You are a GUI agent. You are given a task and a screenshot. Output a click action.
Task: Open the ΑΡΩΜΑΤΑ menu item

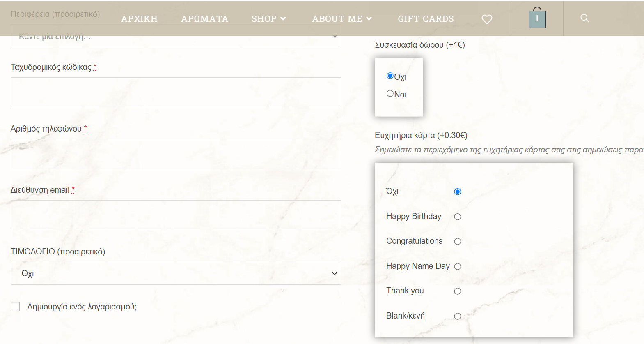pos(204,19)
